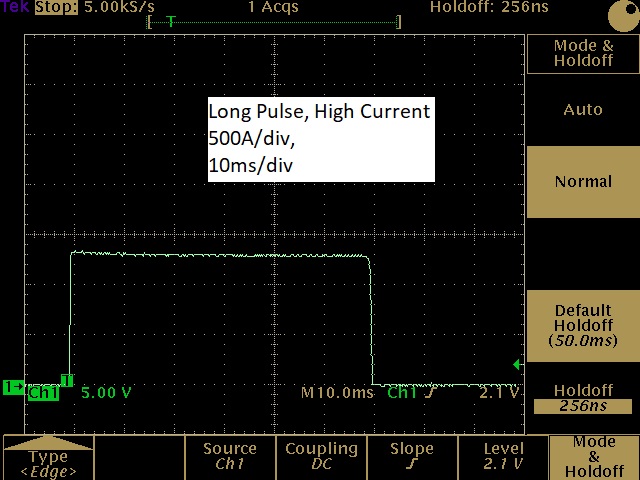Open the Source Ch1 menu
This screenshot has height=480, width=640.
point(230,458)
